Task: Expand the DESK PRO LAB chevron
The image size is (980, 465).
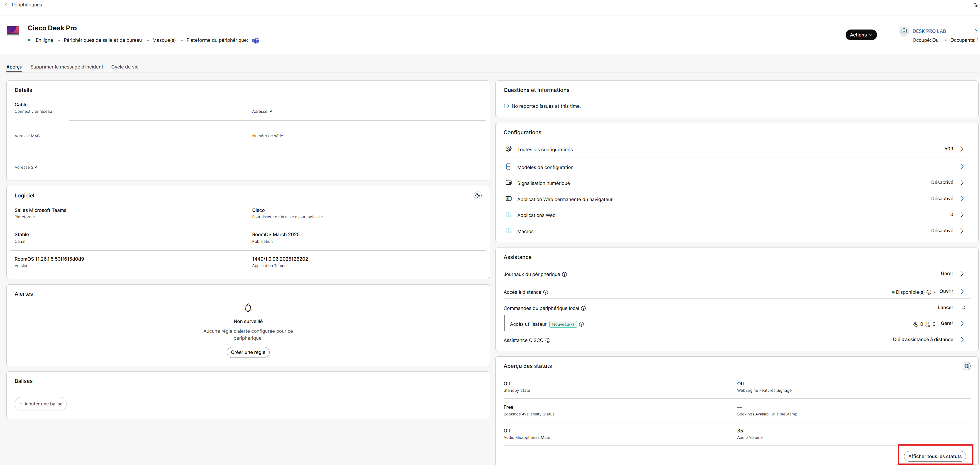Action: point(976,31)
